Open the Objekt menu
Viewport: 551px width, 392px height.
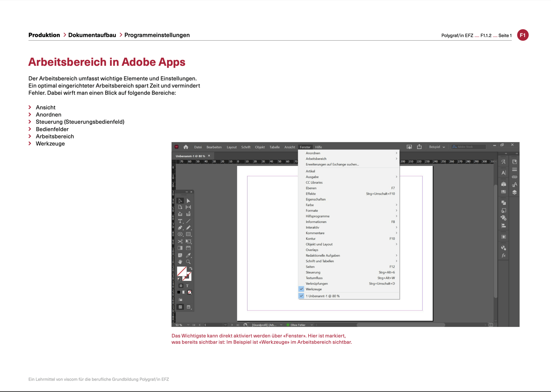coord(260,147)
